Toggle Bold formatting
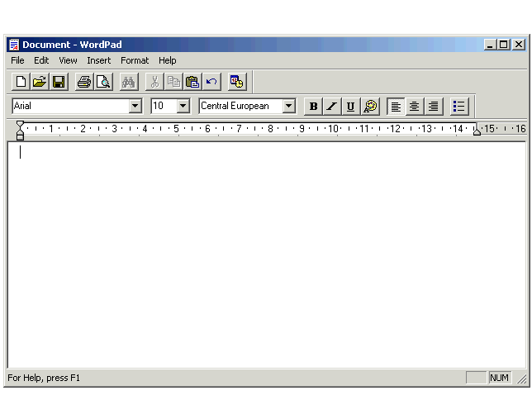This screenshot has width=532, height=400. click(x=313, y=107)
